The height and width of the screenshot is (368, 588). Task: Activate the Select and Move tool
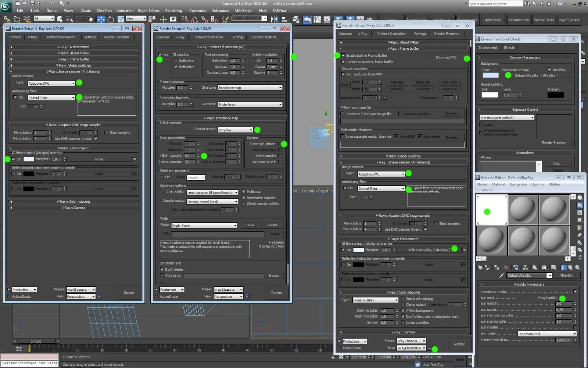pyautogui.click(x=101, y=19)
